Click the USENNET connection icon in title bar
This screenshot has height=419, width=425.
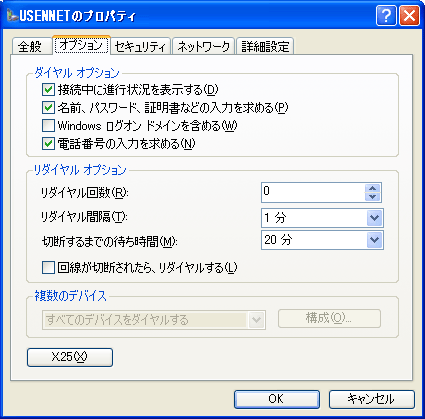(x=12, y=15)
